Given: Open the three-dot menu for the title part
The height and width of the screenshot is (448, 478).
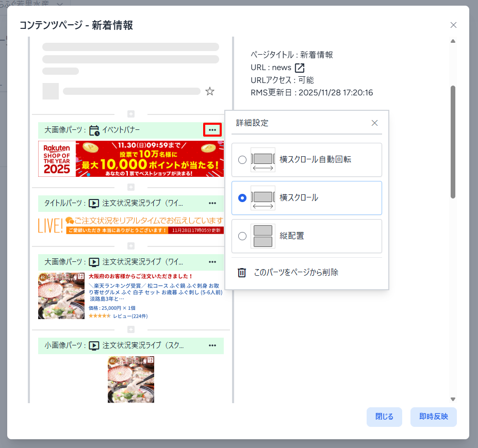Looking at the screenshot, I should (x=212, y=203).
